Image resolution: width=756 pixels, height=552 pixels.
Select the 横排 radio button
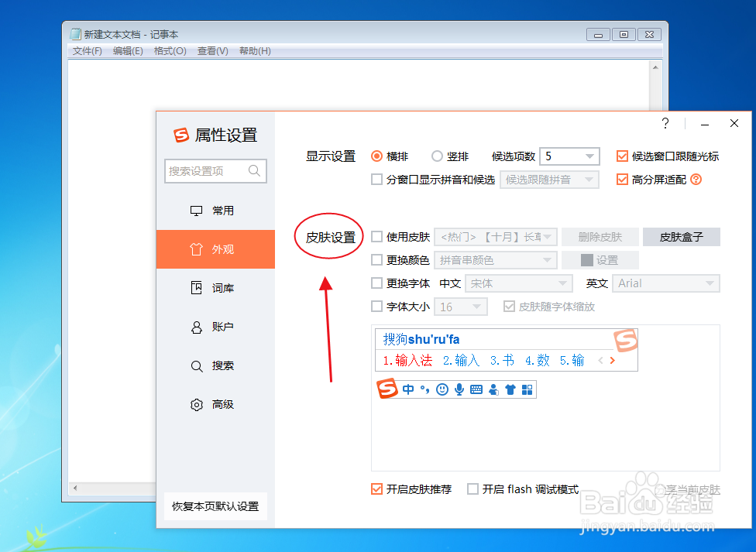coord(376,156)
